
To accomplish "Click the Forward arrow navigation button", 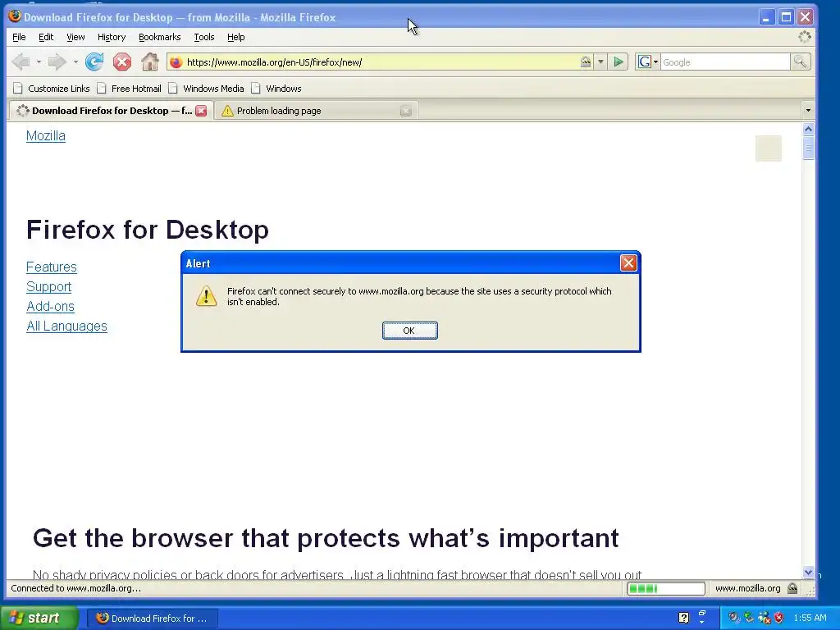I will click(x=57, y=62).
